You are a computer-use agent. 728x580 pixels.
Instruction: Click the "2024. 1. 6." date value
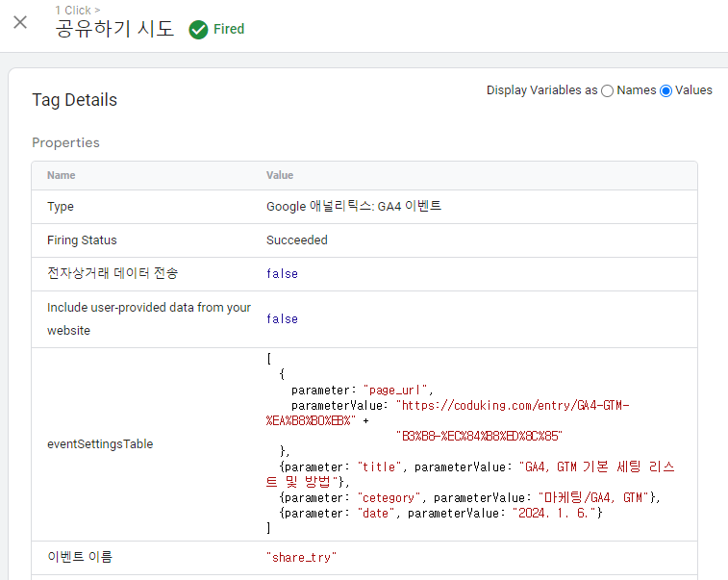(554, 513)
